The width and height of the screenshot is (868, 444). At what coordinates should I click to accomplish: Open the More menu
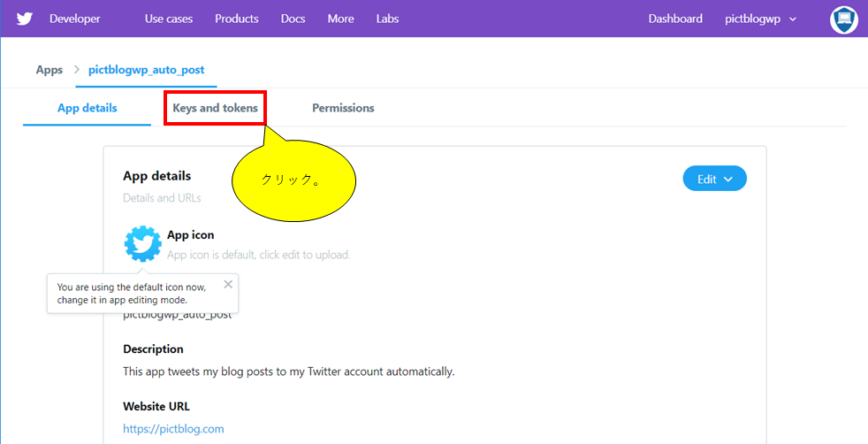340,19
